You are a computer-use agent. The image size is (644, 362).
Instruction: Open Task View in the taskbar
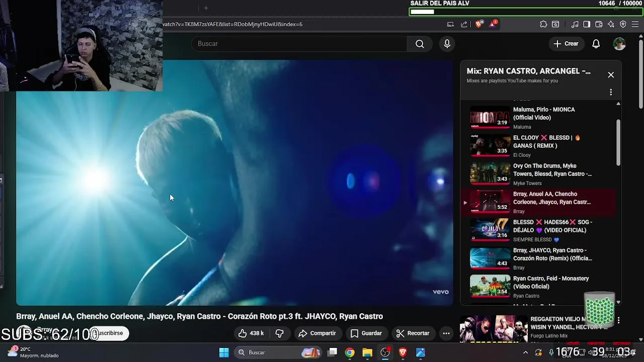tap(333, 352)
